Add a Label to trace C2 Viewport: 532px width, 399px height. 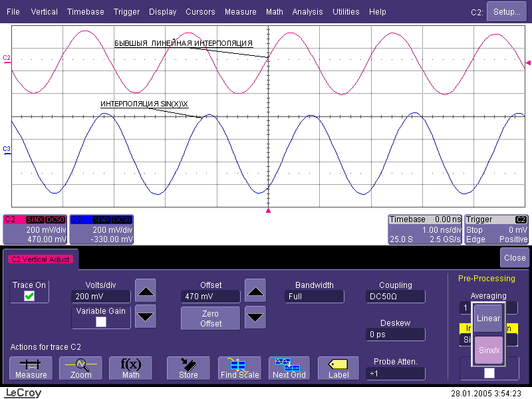pyautogui.click(x=338, y=368)
